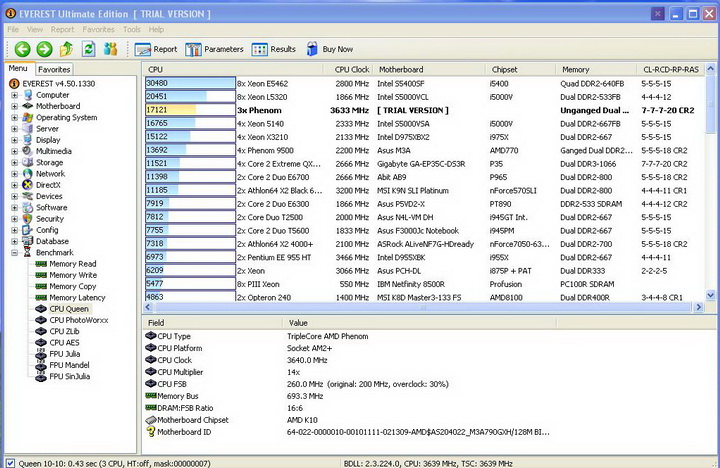The height and width of the screenshot is (468, 720).
Task: Expand the Motherboard tree node
Action: [14, 106]
